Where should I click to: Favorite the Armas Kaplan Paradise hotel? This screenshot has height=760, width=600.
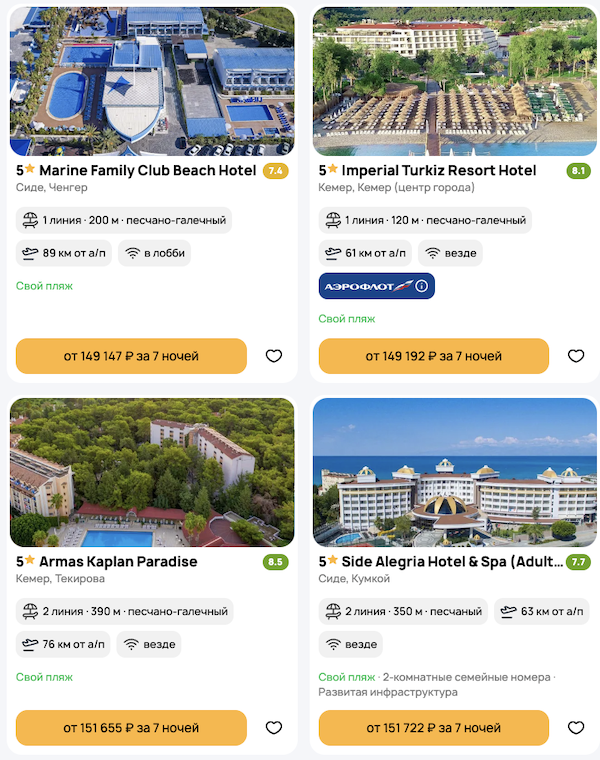274,728
